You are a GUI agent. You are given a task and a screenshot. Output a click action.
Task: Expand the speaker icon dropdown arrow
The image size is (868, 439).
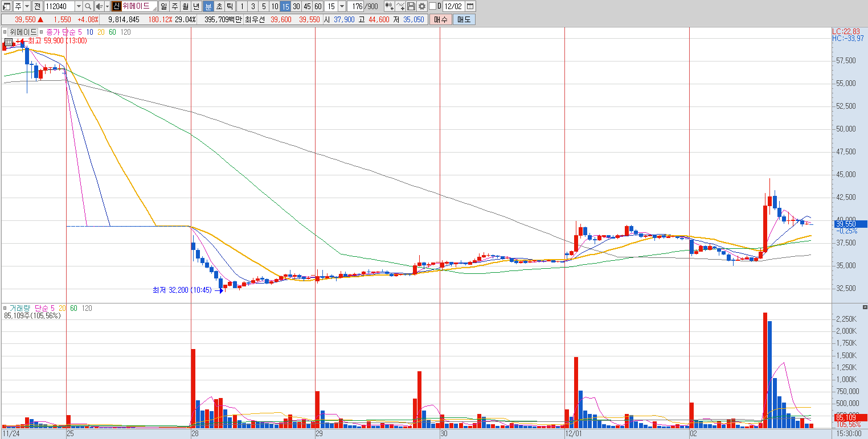coord(107,6)
